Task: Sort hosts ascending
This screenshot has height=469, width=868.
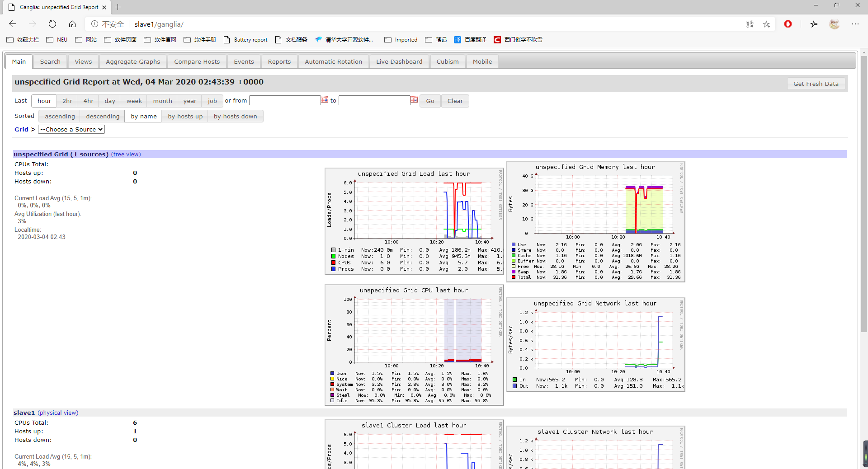Action: 60,116
